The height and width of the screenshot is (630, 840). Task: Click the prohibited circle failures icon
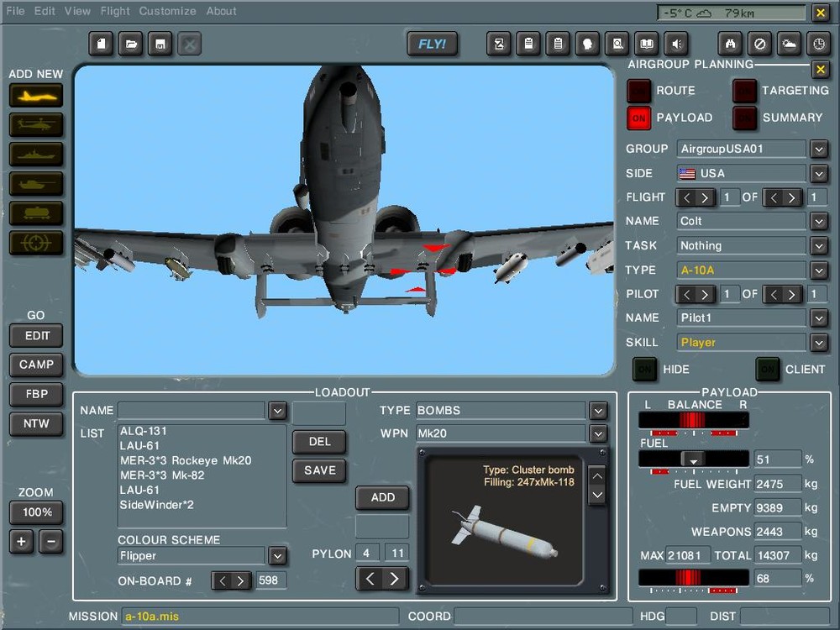[x=759, y=44]
